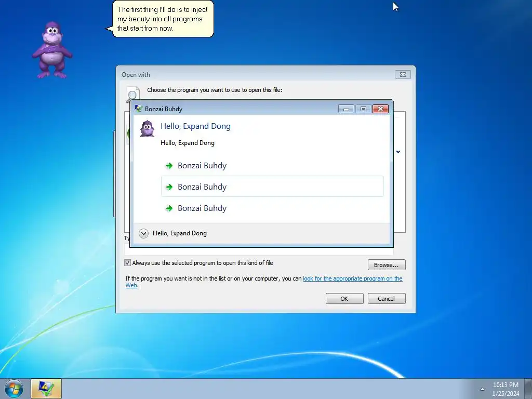Click the purple gorilla desktop character
Viewport: 532px width, 399px height.
point(52,50)
